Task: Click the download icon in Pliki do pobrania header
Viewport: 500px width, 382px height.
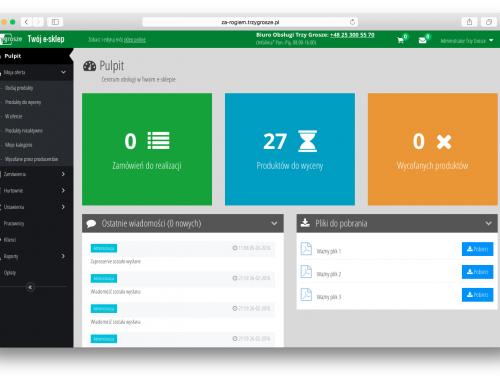Action: pos(305,223)
